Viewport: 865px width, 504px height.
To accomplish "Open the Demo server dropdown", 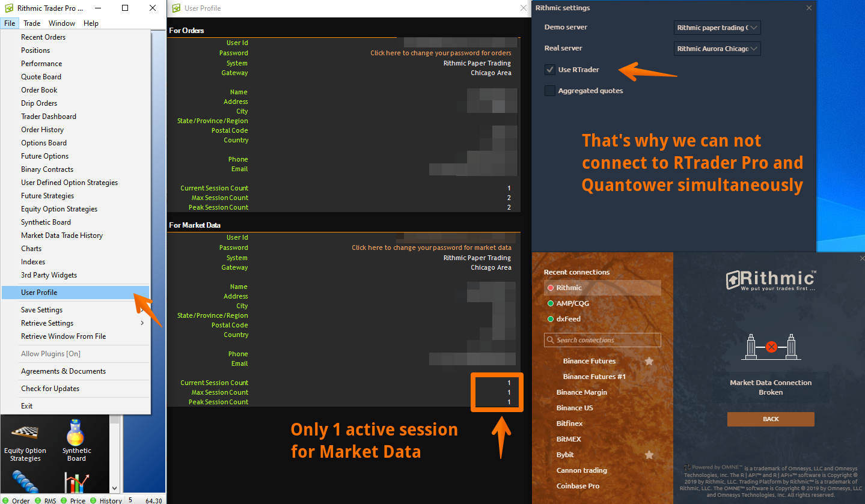I will coord(718,28).
